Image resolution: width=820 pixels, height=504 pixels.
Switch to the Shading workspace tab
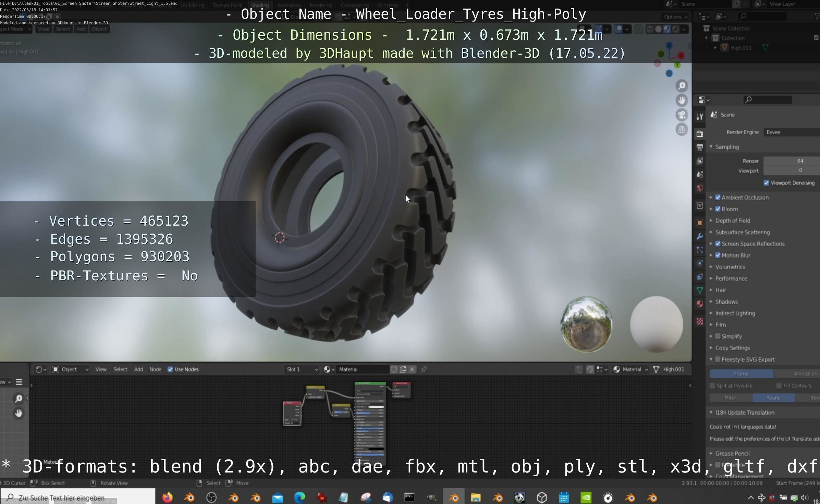coord(260,5)
